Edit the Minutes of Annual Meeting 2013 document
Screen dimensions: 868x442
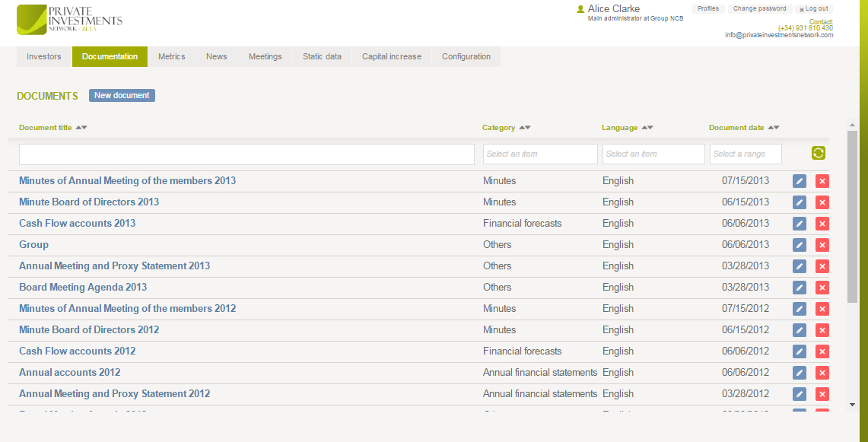[x=799, y=181]
